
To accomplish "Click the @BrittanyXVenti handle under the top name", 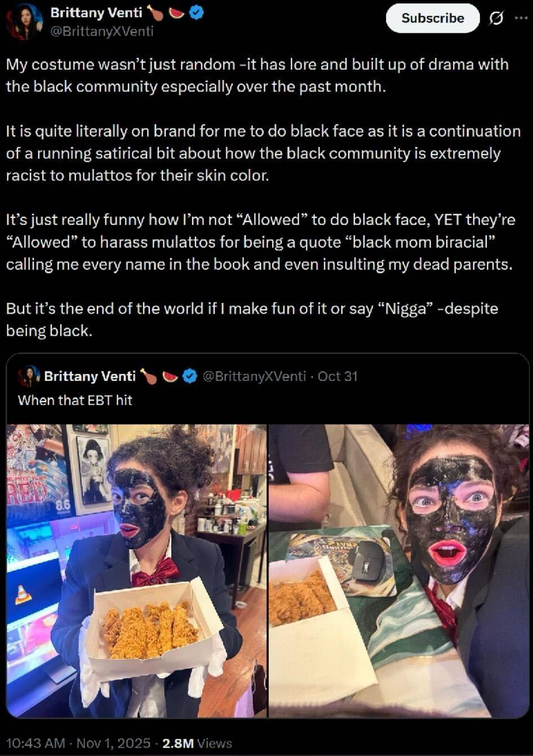I will [101, 31].
